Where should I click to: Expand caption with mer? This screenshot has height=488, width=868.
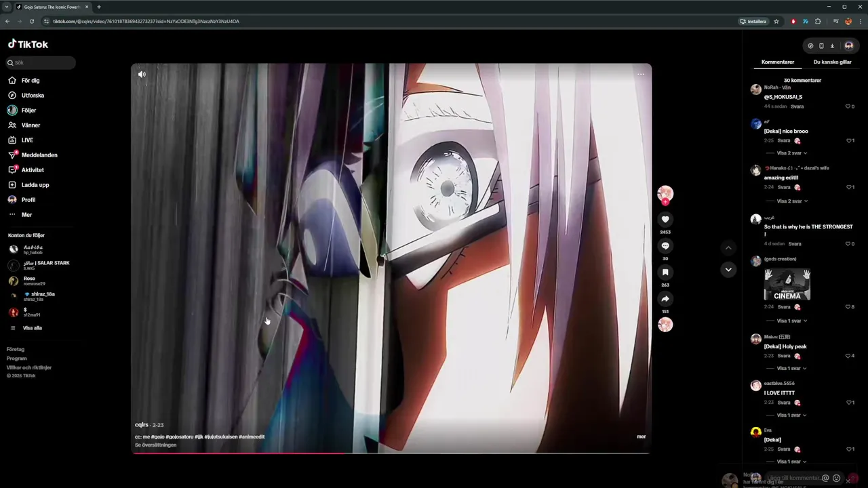click(641, 436)
